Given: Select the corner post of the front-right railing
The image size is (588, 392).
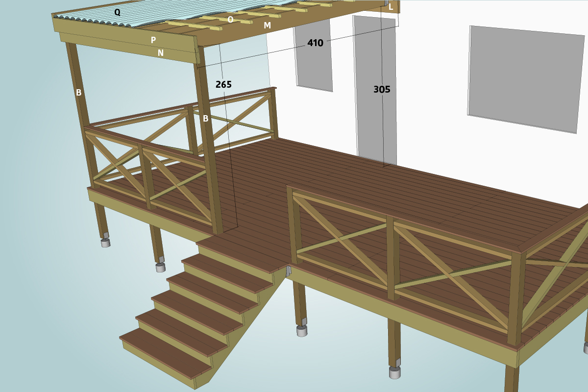Looking at the screenshot, I should click(516, 299).
